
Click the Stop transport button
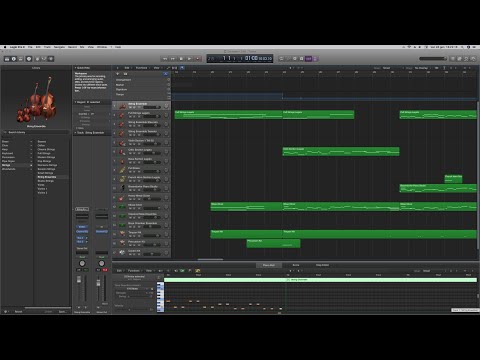point(181,59)
